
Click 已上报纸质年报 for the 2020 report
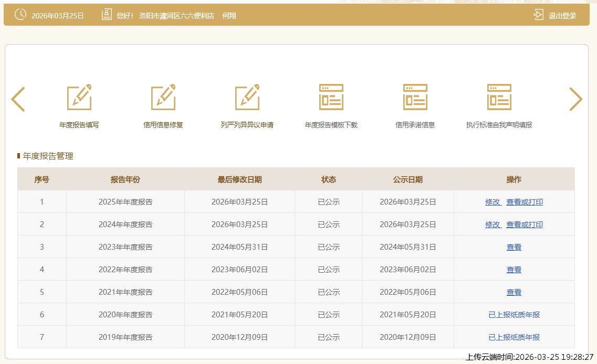514,315
